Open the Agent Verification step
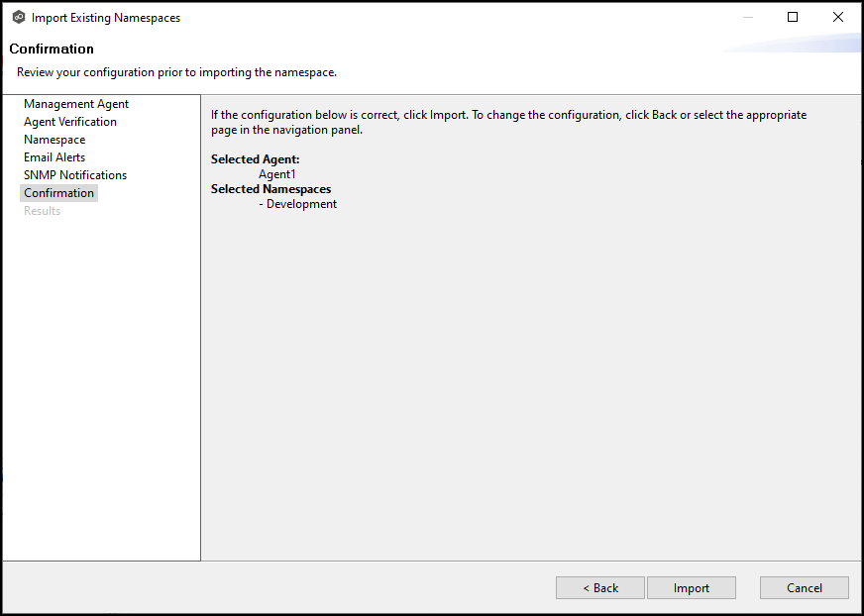Viewport: 864px width, 616px height. [70, 122]
